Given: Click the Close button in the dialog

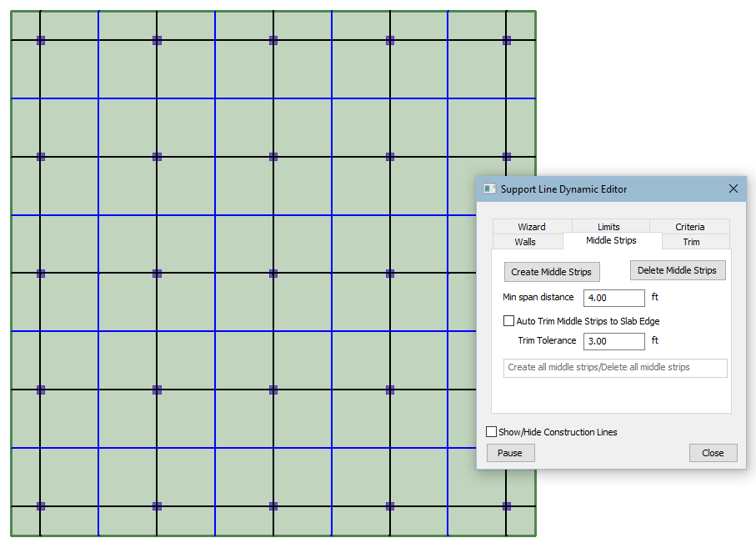Looking at the screenshot, I should (713, 453).
